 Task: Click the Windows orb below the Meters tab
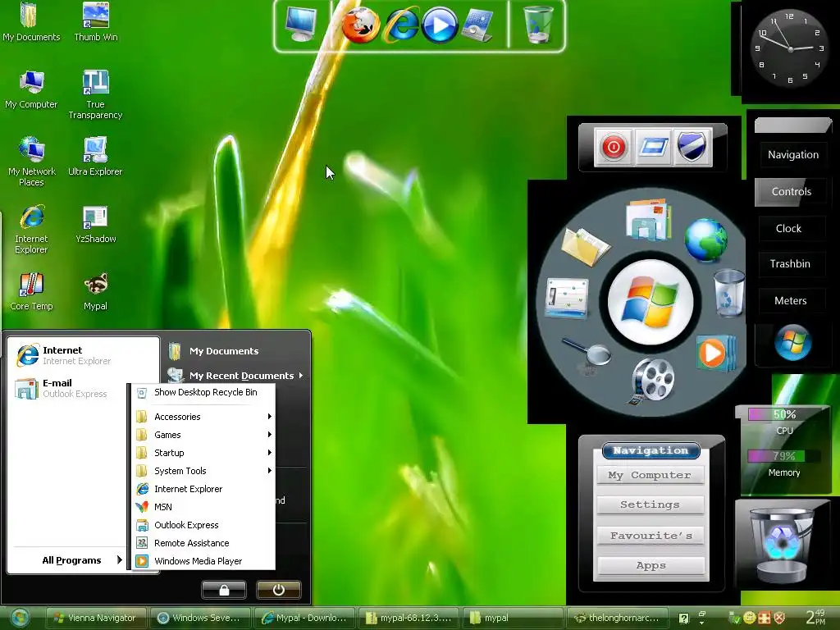tap(792, 342)
